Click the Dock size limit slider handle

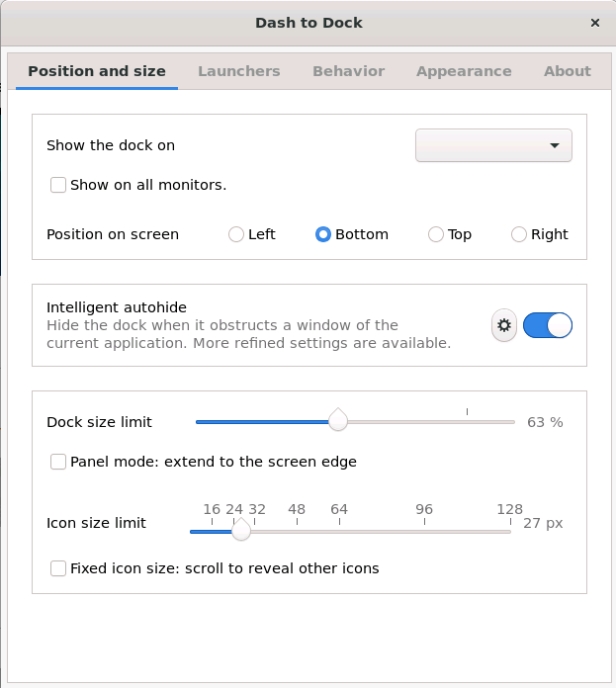[x=338, y=420]
